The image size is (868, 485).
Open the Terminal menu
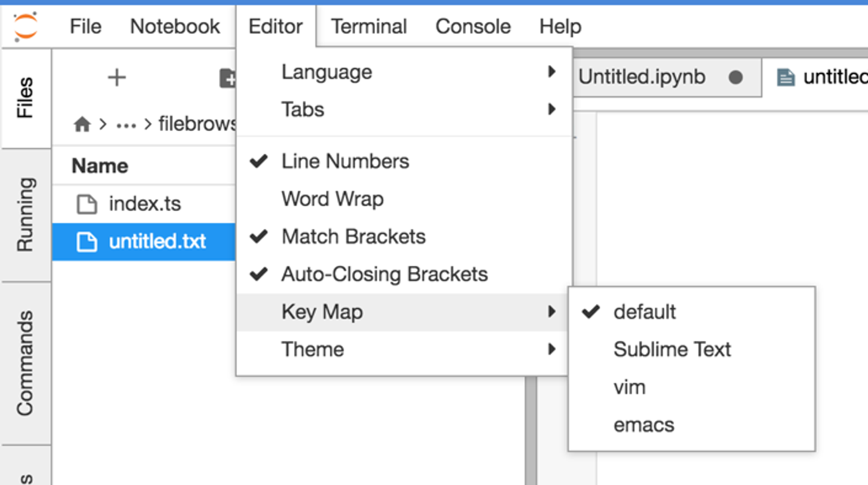[368, 26]
